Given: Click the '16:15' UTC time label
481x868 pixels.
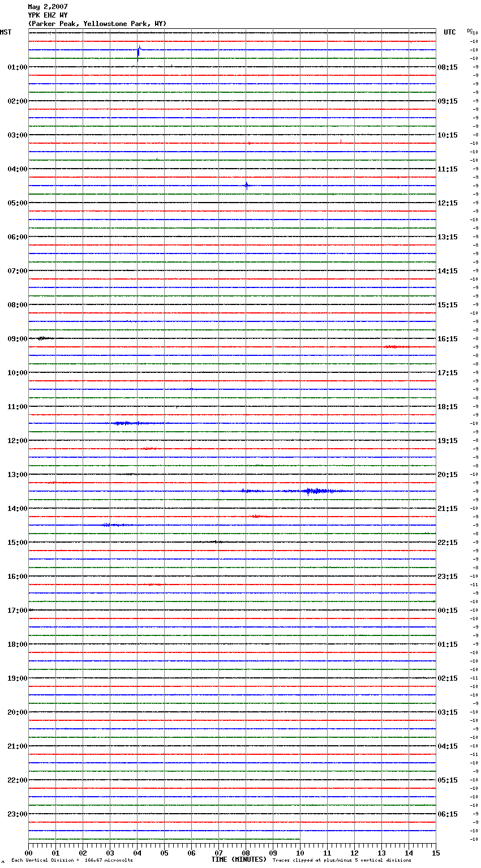Looking at the screenshot, I should click(448, 339).
